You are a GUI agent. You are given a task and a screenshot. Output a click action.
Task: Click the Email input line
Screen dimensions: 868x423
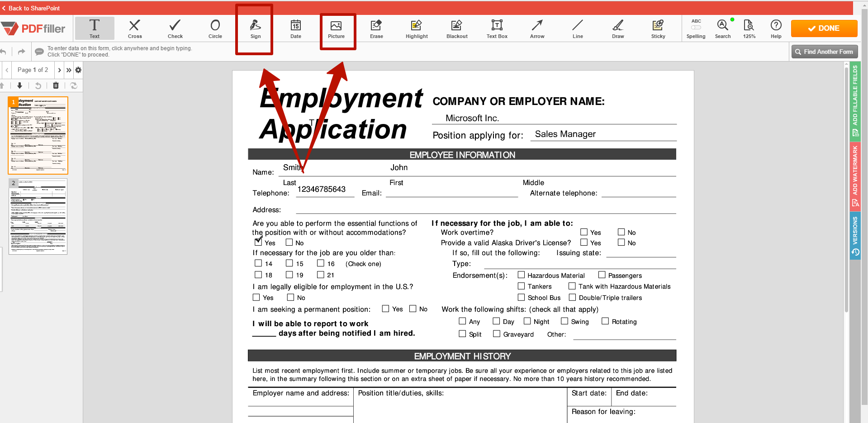coord(452,193)
